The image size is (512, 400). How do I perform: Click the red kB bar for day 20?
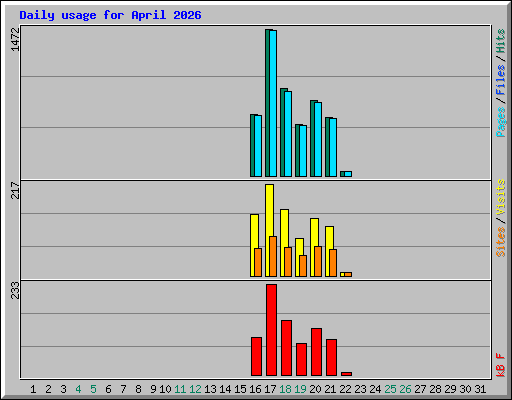(x=316, y=352)
